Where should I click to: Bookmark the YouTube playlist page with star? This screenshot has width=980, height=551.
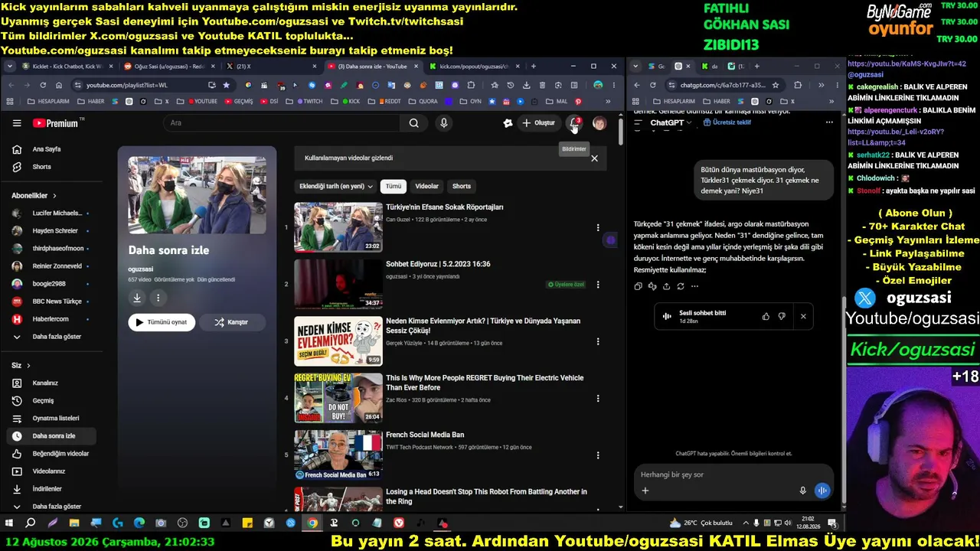tap(226, 85)
